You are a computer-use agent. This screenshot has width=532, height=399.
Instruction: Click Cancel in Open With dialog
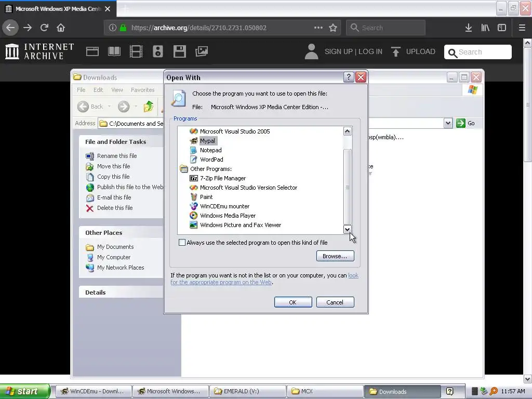[x=335, y=302]
